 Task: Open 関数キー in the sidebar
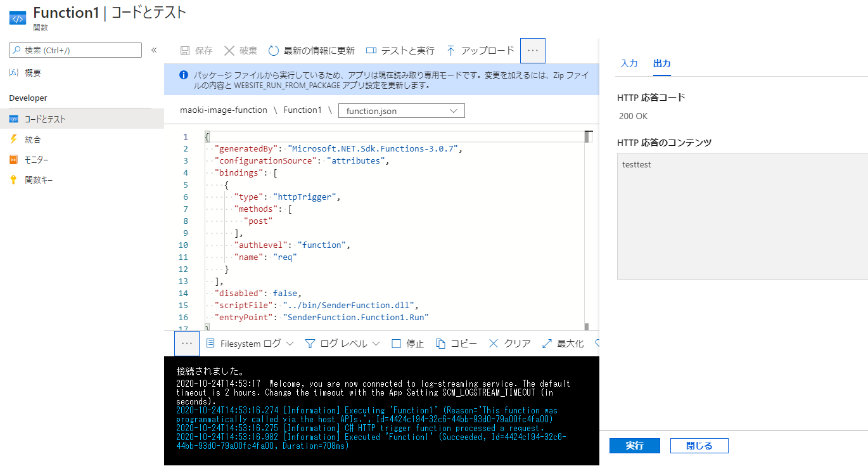coord(36,180)
